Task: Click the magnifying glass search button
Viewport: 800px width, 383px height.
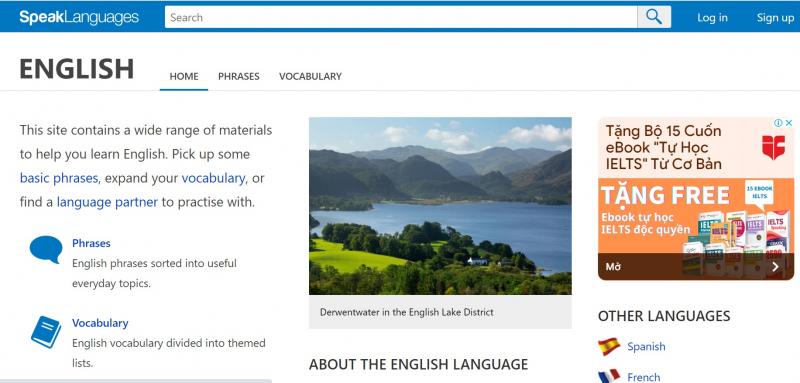Action: [x=654, y=17]
